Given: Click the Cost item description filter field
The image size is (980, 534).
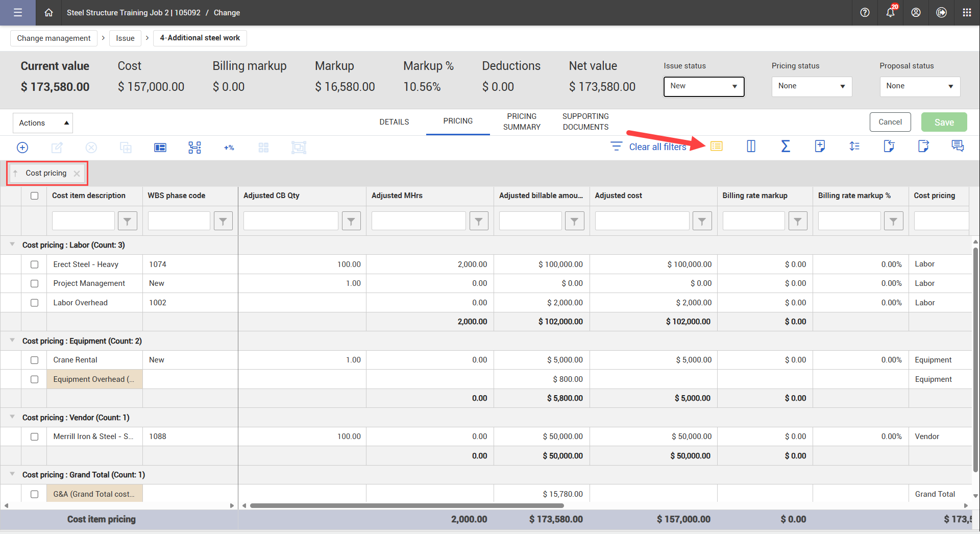Looking at the screenshot, I should click(x=83, y=221).
